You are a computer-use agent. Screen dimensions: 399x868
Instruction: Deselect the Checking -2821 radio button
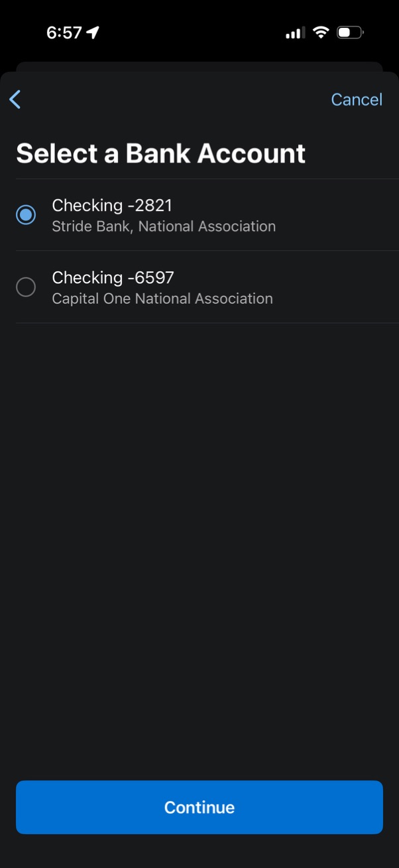(26, 214)
